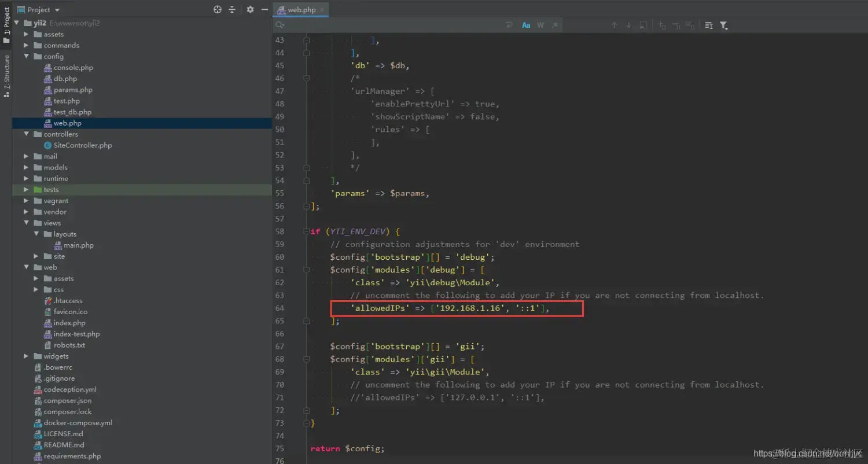Open Project panel gear settings
Image resolution: width=868 pixels, height=464 pixels.
tap(250, 9)
